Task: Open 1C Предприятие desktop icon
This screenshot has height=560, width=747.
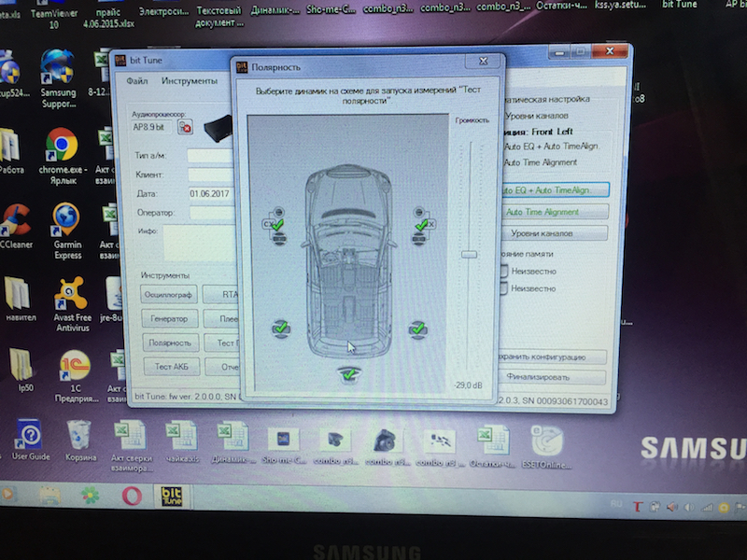Action: point(76,377)
